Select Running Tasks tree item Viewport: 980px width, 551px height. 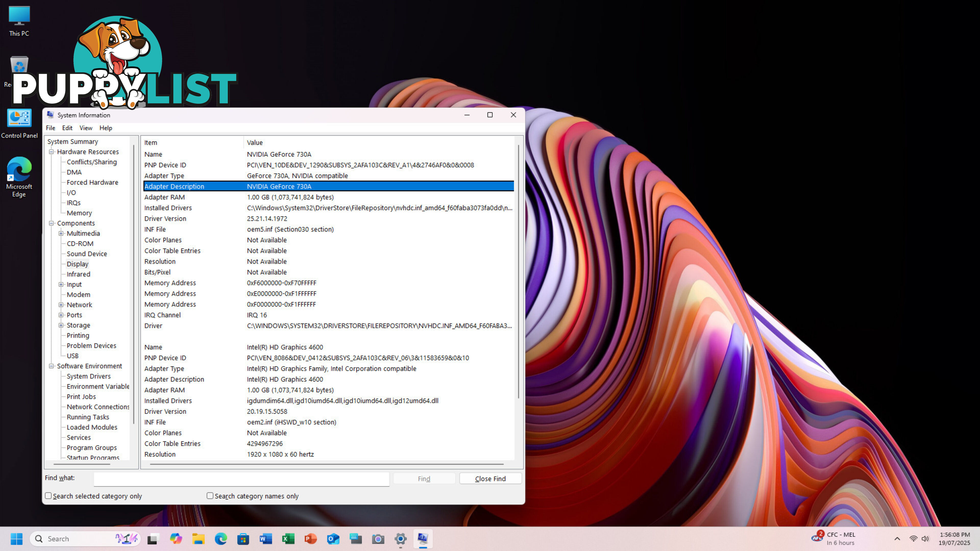tap(88, 417)
